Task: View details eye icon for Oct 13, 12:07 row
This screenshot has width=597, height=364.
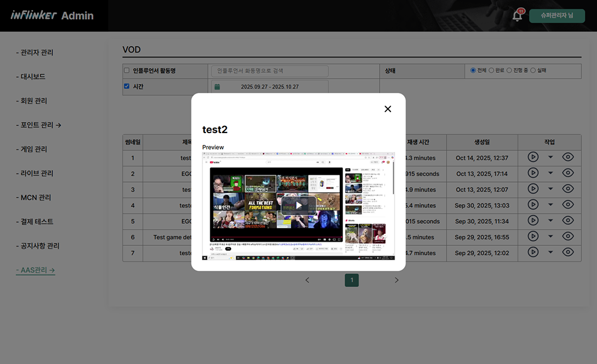Action: [x=568, y=189]
